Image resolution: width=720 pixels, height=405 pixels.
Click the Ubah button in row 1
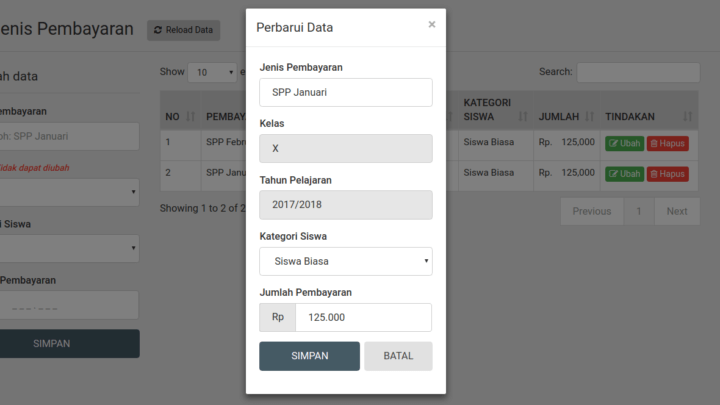point(624,143)
